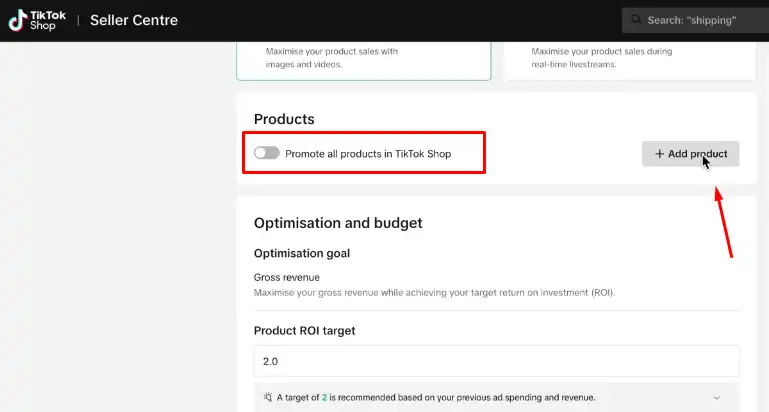Click the Gross revenue optimisation goal

click(x=286, y=278)
